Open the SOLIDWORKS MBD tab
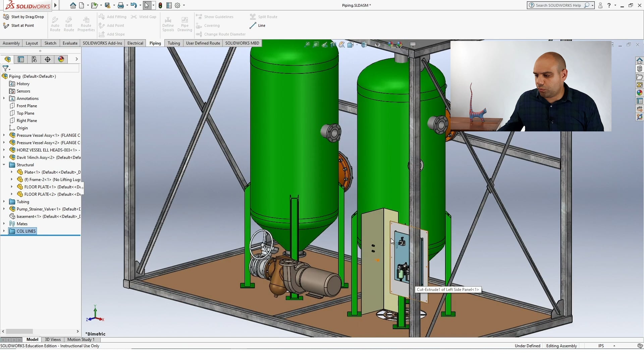 [x=242, y=43]
